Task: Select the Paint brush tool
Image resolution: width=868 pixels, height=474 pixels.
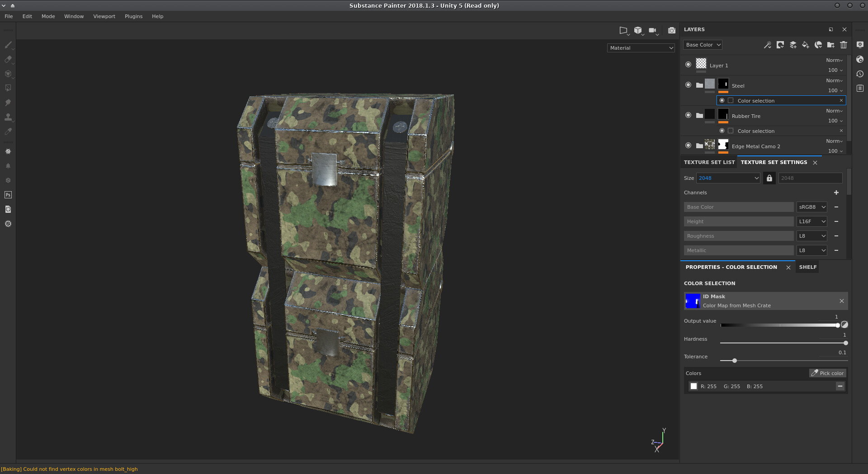Action: pyautogui.click(x=8, y=45)
